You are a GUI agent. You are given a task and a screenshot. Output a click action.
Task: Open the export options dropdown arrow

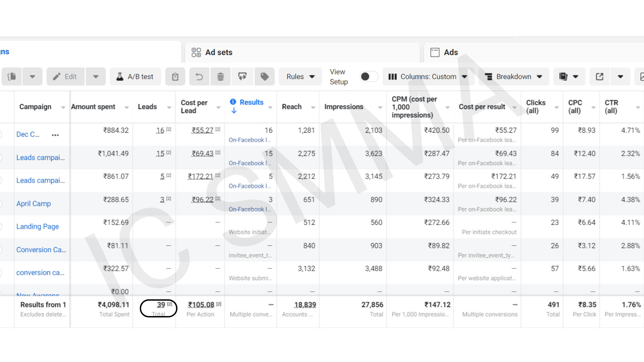(620, 77)
